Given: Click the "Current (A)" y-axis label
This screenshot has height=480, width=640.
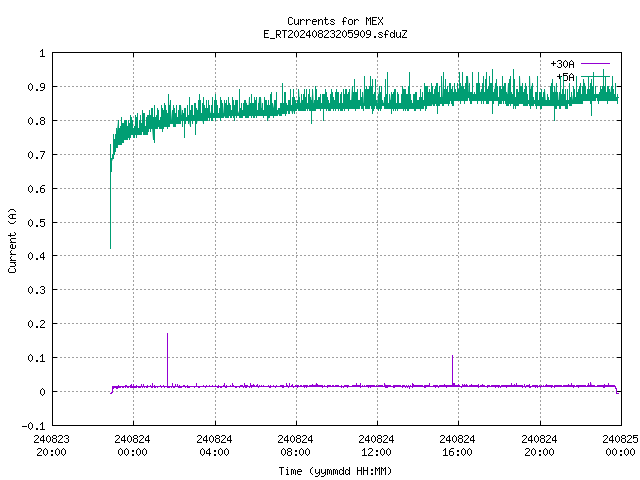Looking at the screenshot, I should 12,240.
